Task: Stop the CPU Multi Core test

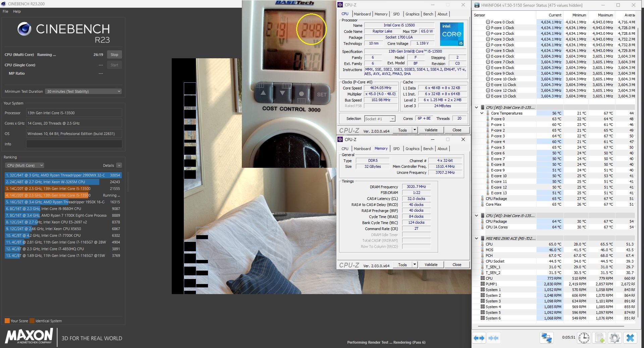Action: [114, 55]
